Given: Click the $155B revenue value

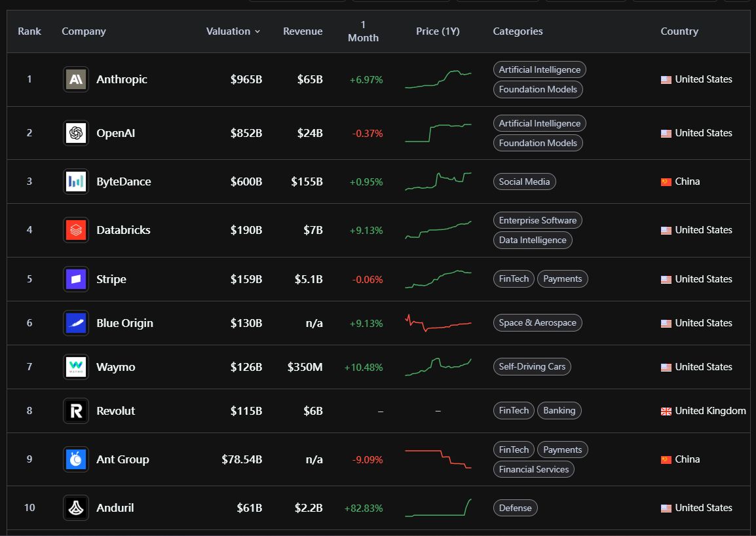Looking at the screenshot, I should pos(307,182).
